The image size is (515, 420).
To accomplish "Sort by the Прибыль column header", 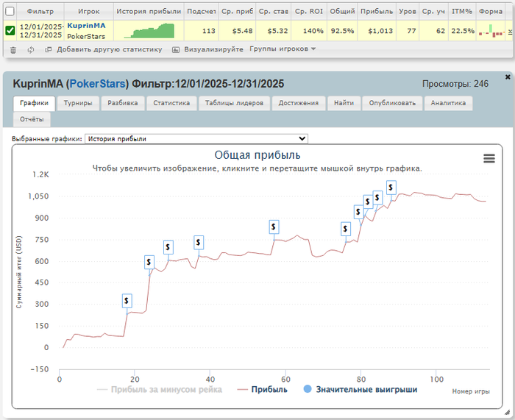I will click(x=377, y=12).
